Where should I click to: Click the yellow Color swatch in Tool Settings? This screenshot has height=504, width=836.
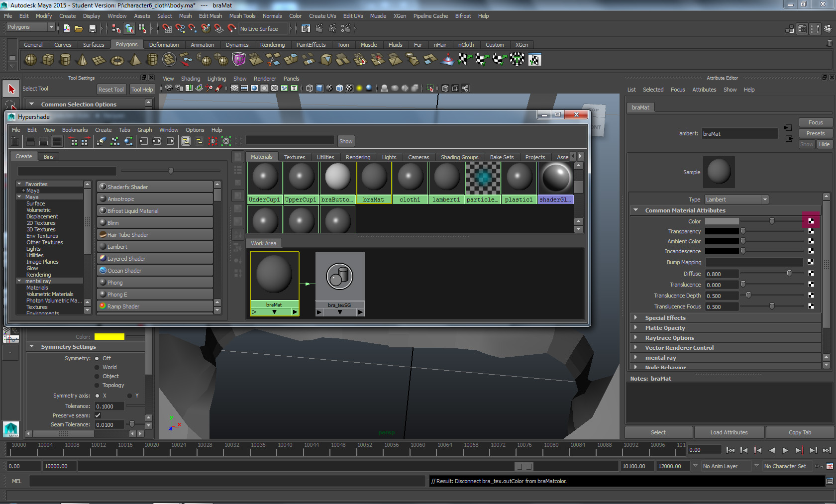[x=109, y=337]
